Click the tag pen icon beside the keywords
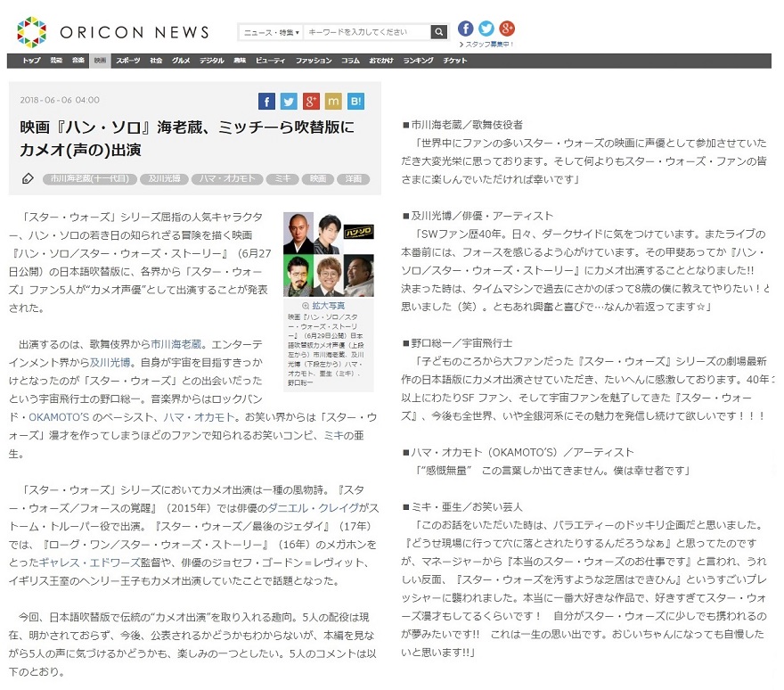This screenshot has width=784, height=690. [28, 178]
